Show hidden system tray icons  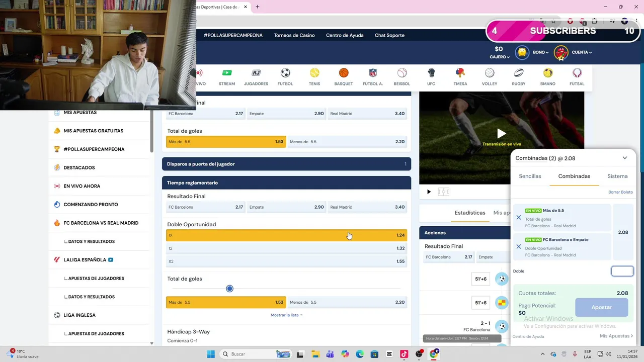[542, 354]
